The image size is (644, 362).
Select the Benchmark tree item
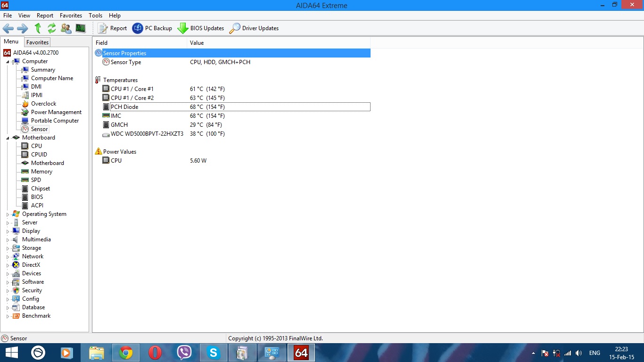[36, 316]
